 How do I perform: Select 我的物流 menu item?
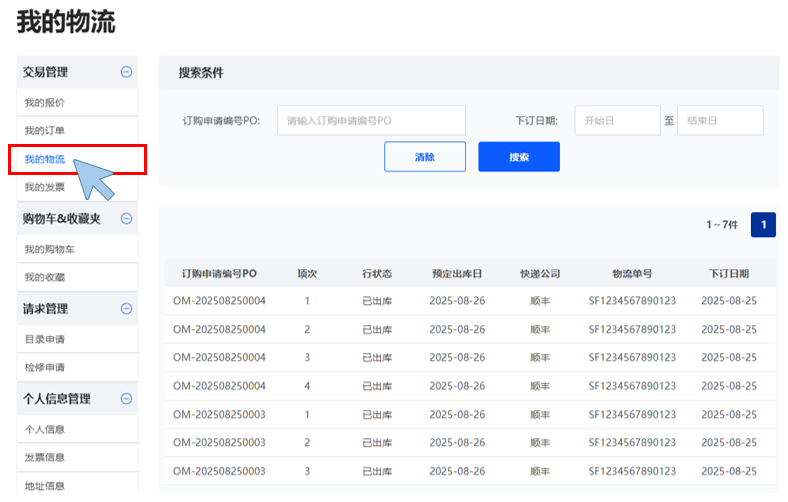coord(45,160)
